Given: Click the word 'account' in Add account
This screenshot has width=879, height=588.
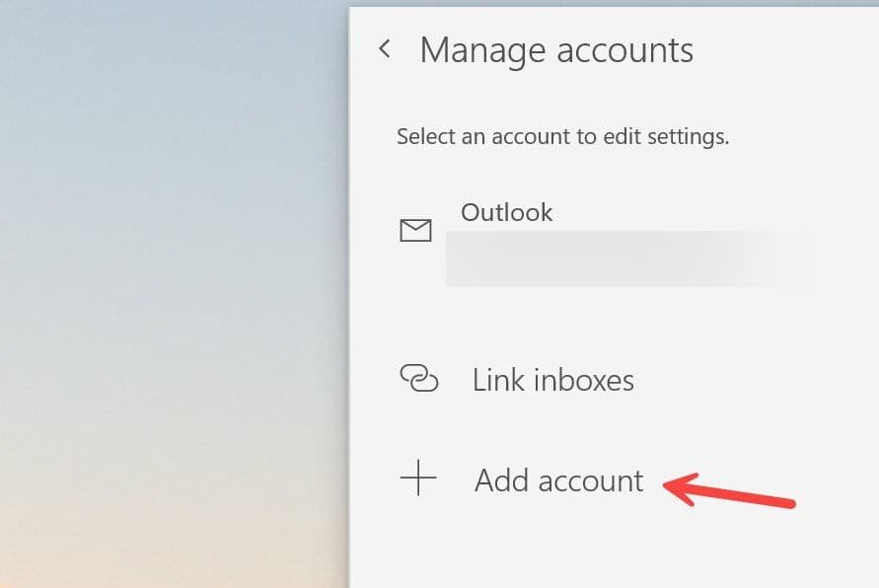Looking at the screenshot, I should tap(588, 480).
